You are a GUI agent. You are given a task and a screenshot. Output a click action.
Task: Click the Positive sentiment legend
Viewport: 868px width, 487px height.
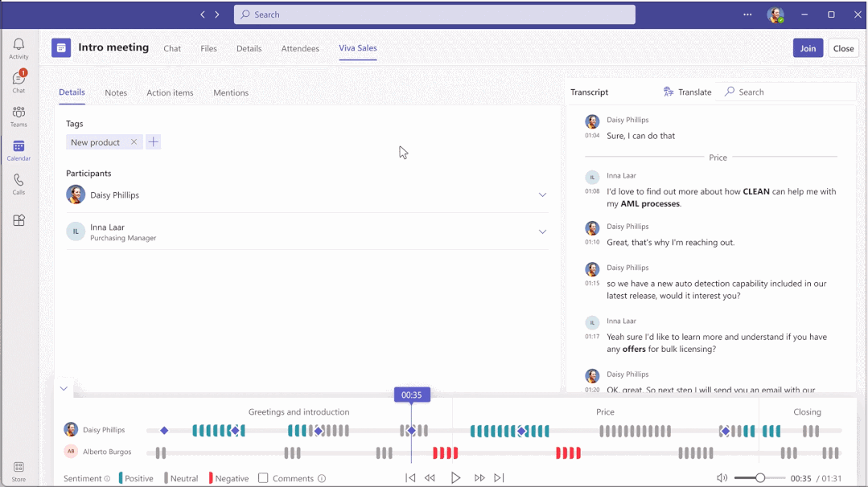pos(136,478)
